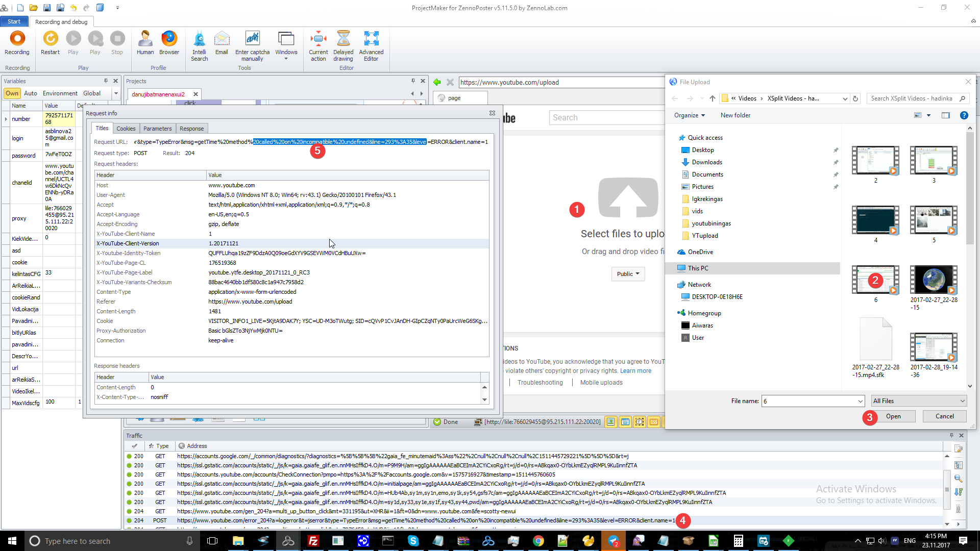Select the YTupload folder in sidebar
The height and width of the screenshot is (551, 980).
point(704,236)
